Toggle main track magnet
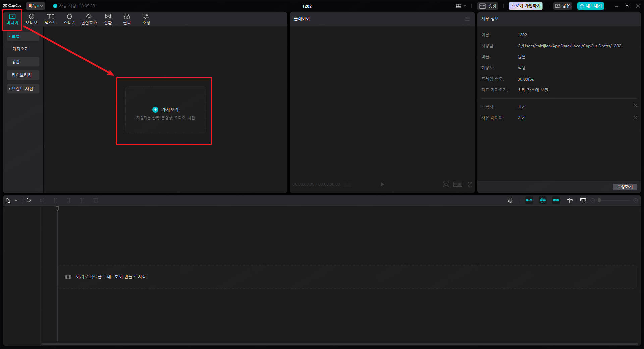 click(529, 200)
